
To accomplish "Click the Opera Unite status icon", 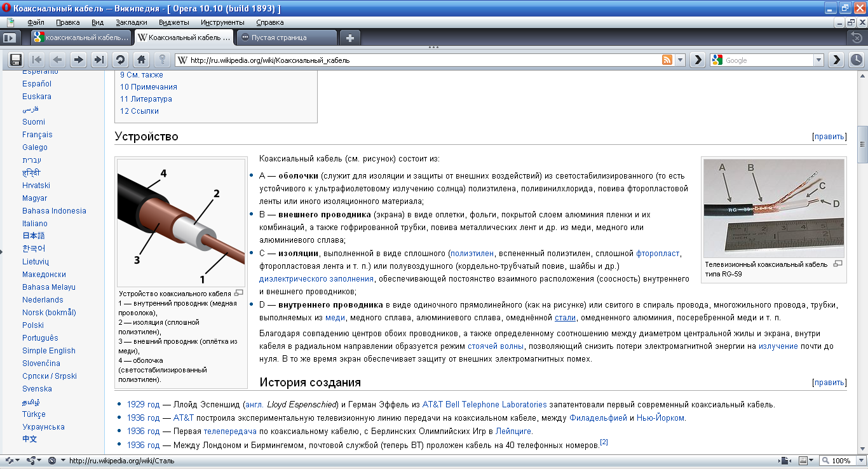I will coord(31,461).
